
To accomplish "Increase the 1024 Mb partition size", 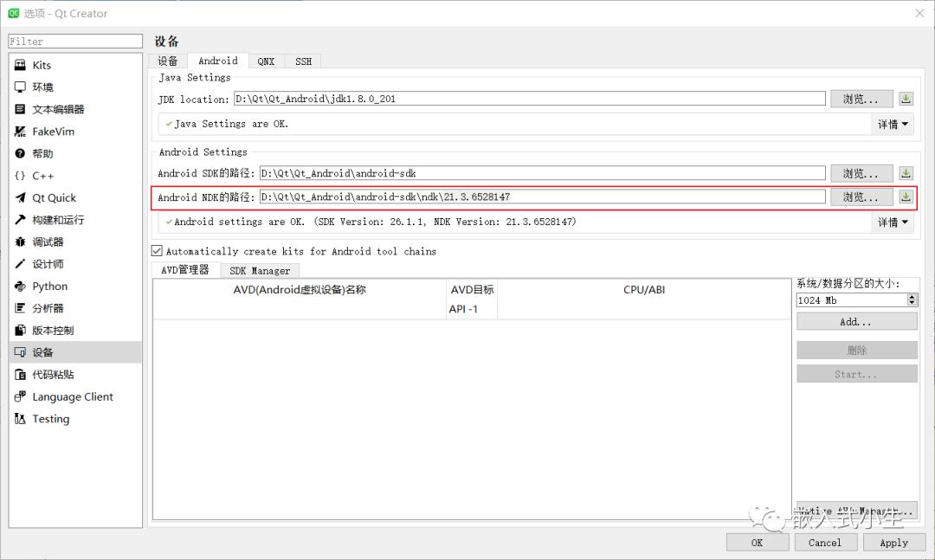I will [x=912, y=297].
